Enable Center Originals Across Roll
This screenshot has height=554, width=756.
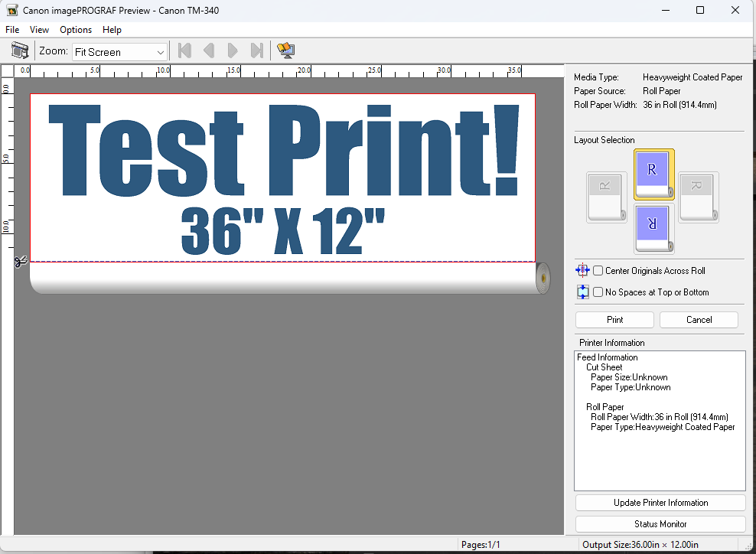(598, 271)
